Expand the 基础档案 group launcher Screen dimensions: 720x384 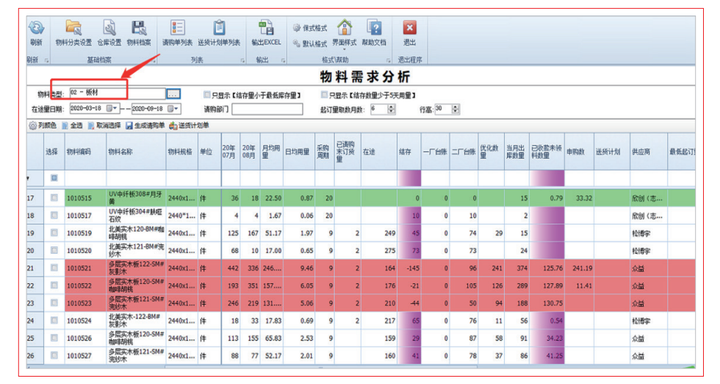point(155,60)
